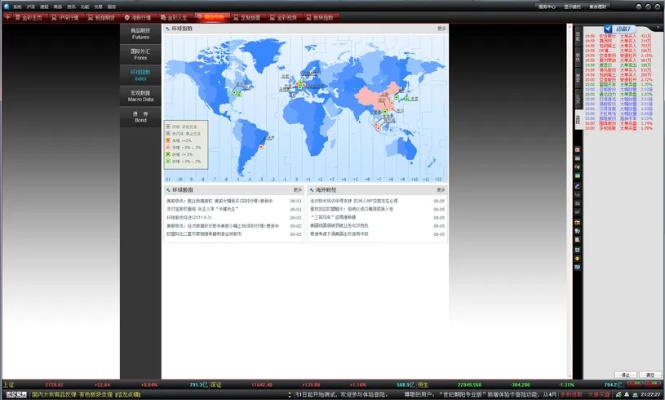Click the rightmost button below the trade list

click(649, 374)
